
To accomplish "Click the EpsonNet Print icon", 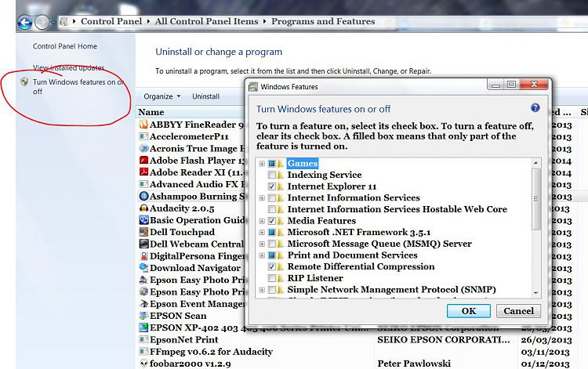I will 143,340.
